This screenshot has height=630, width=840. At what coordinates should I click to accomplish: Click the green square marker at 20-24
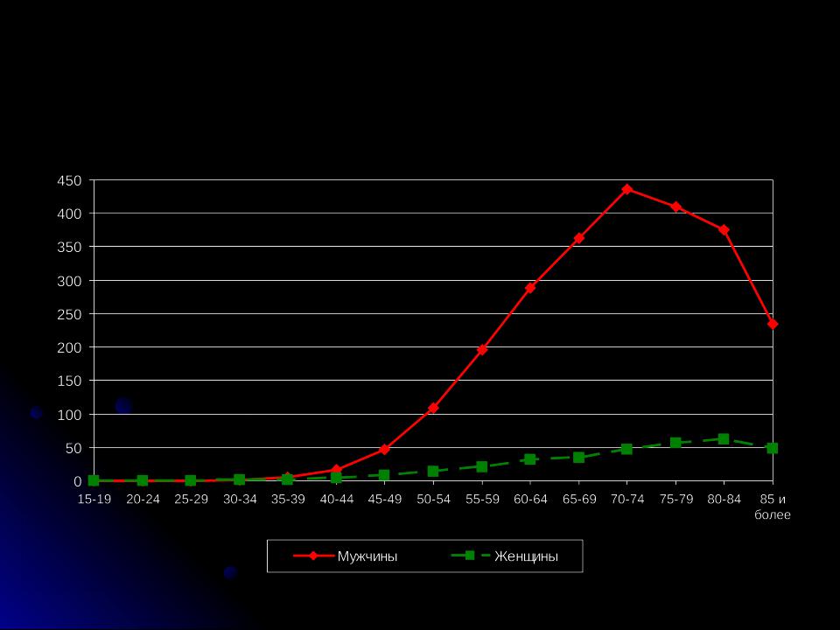pos(143,480)
